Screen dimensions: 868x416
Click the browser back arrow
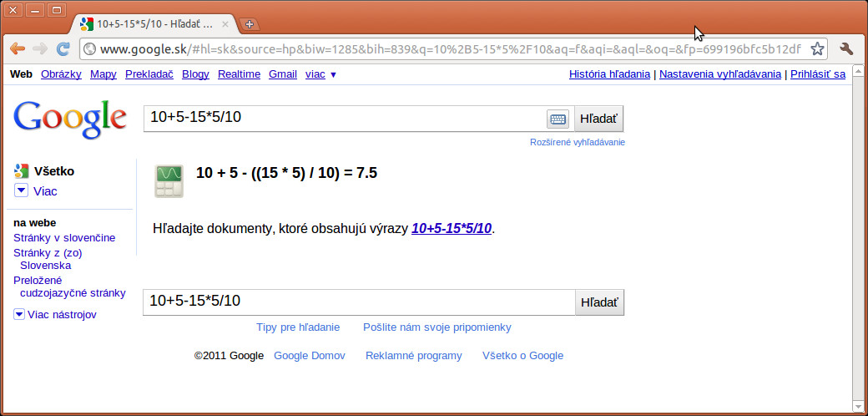(x=18, y=48)
